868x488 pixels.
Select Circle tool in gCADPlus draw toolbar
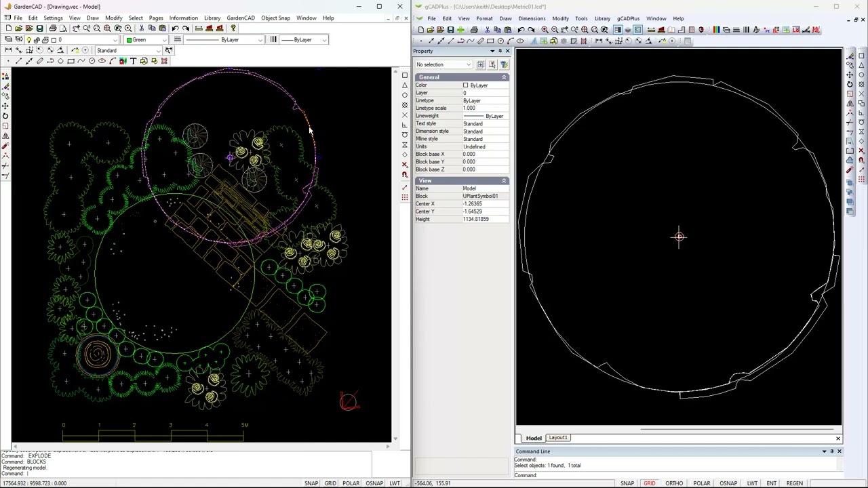tap(500, 41)
